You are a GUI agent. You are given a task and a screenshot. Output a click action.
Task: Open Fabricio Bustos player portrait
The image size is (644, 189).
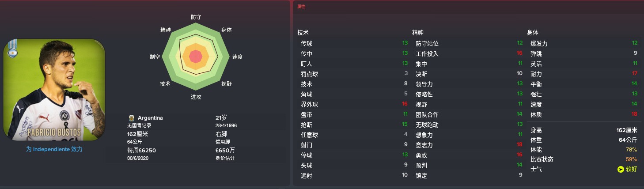(54, 90)
